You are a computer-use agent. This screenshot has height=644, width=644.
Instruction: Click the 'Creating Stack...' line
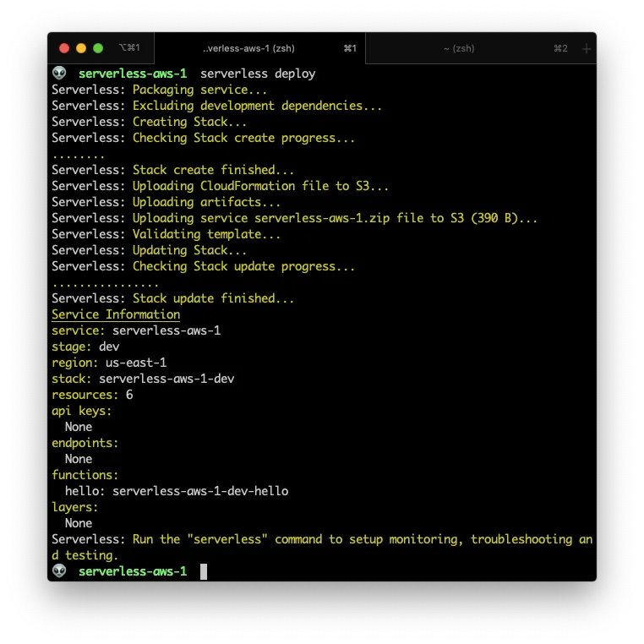149,122
